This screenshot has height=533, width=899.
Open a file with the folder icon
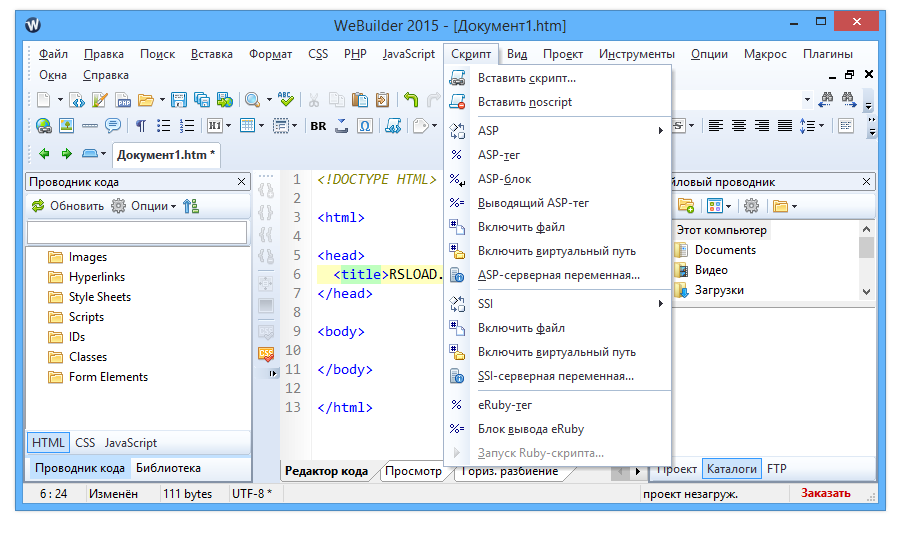(x=146, y=100)
